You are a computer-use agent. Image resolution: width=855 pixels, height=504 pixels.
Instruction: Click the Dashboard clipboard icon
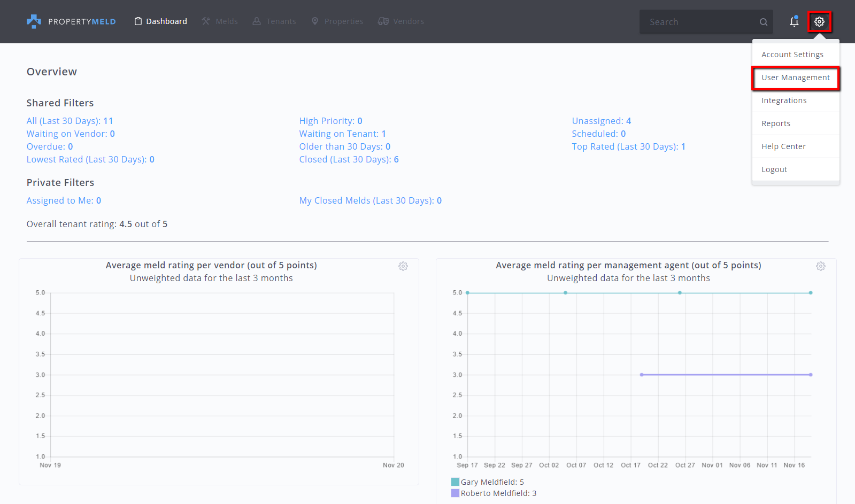click(138, 21)
